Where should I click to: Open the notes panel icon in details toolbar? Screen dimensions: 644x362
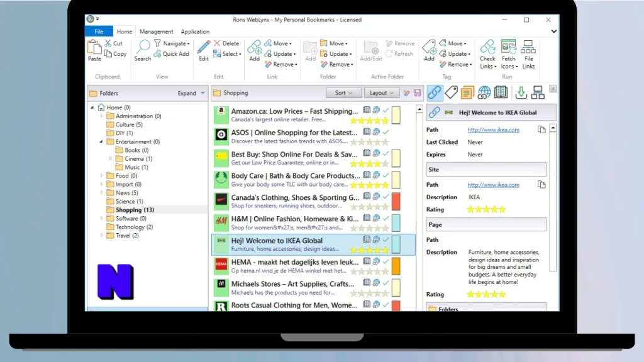coord(467,93)
